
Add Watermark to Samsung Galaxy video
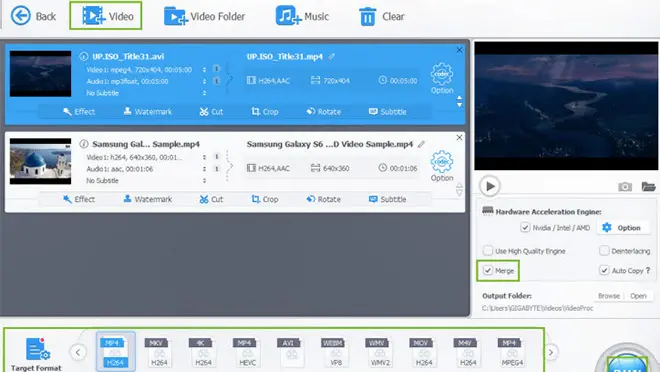click(148, 199)
